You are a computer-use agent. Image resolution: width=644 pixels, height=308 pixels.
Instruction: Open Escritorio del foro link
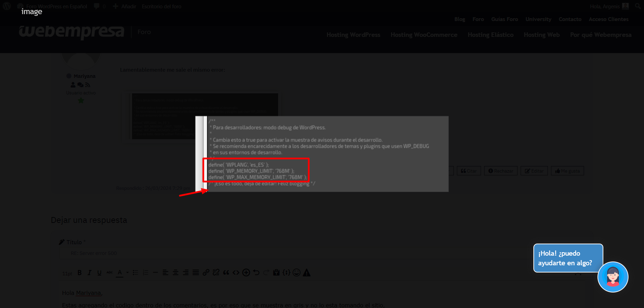tap(162, 6)
